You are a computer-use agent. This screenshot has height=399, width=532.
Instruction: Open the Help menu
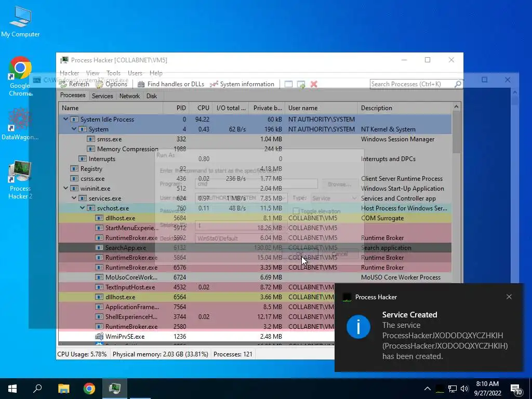(156, 73)
